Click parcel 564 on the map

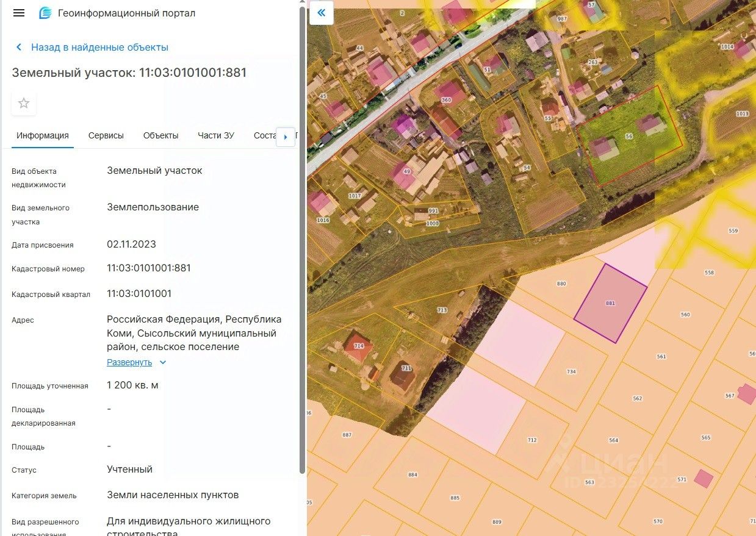click(x=614, y=440)
